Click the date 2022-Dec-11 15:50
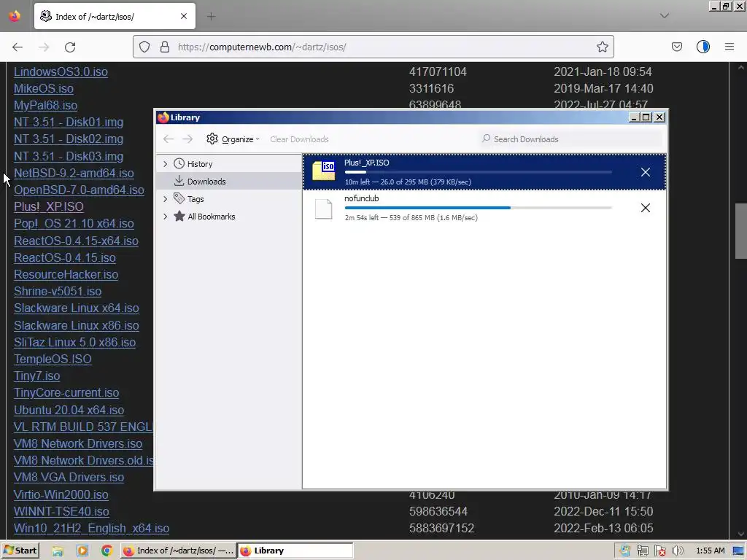The width and height of the screenshot is (747, 560). click(x=603, y=511)
